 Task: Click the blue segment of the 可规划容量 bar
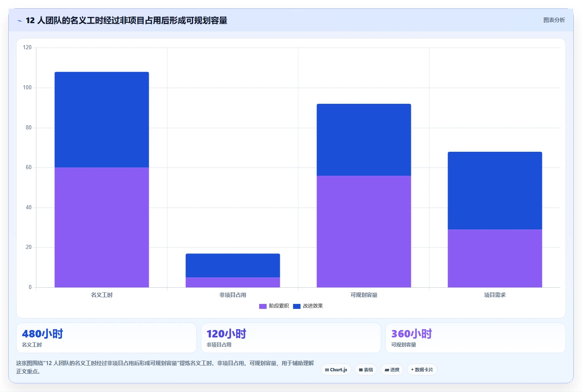click(364, 140)
